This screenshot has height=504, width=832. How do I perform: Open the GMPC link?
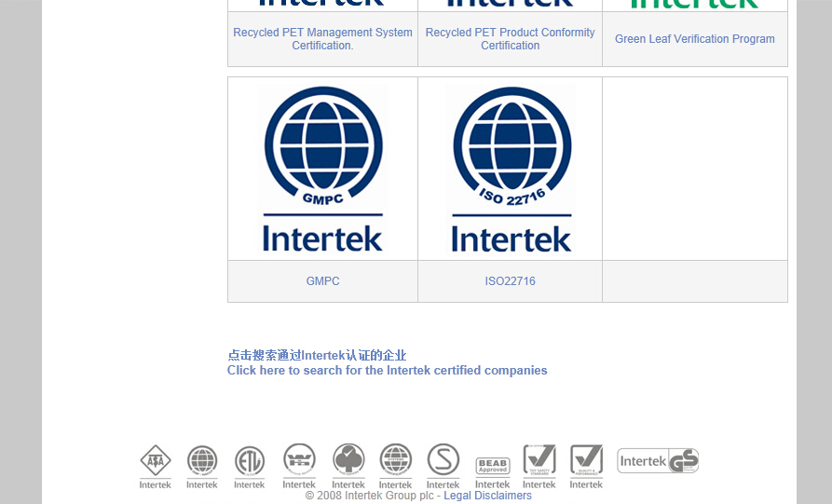[x=322, y=281]
